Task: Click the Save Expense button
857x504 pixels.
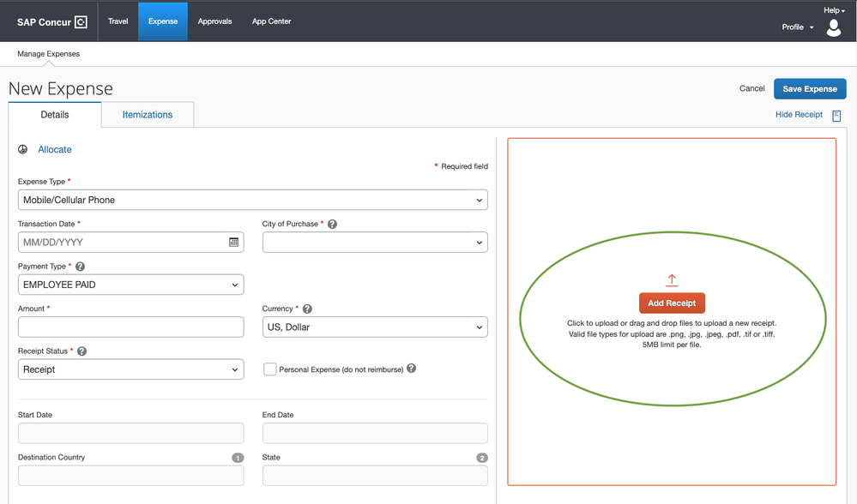Action: tap(810, 89)
